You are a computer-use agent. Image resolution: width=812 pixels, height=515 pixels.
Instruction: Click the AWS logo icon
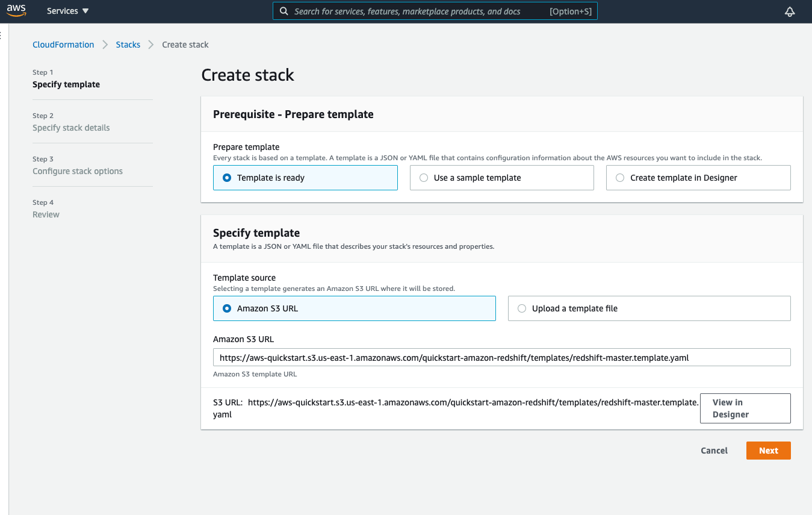tap(16, 11)
